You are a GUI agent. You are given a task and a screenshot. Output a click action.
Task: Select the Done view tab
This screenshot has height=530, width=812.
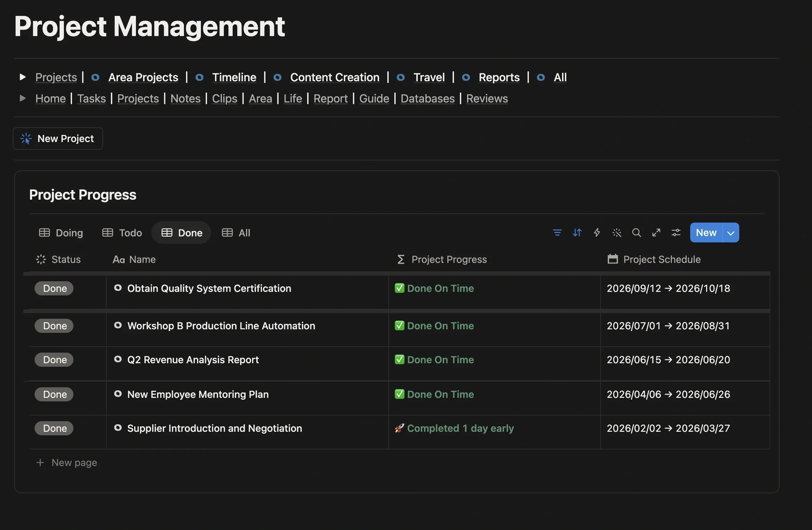click(x=181, y=232)
